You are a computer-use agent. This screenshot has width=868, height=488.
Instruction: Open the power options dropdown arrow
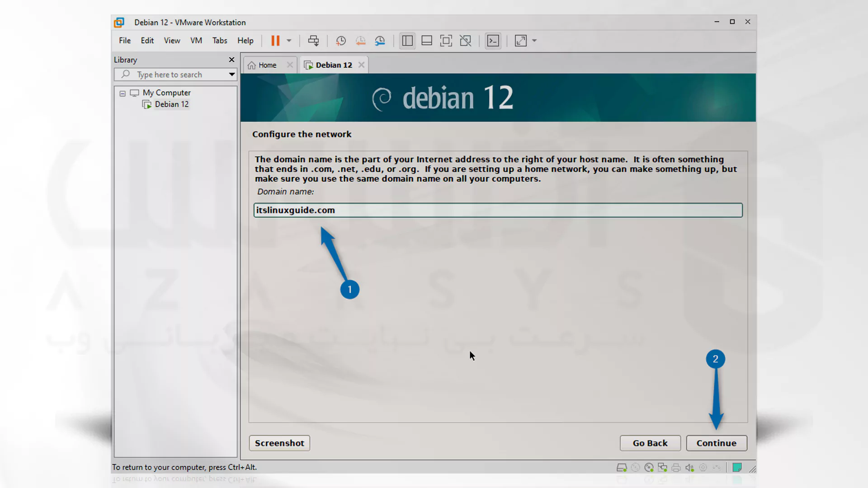(x=289, y=41)
